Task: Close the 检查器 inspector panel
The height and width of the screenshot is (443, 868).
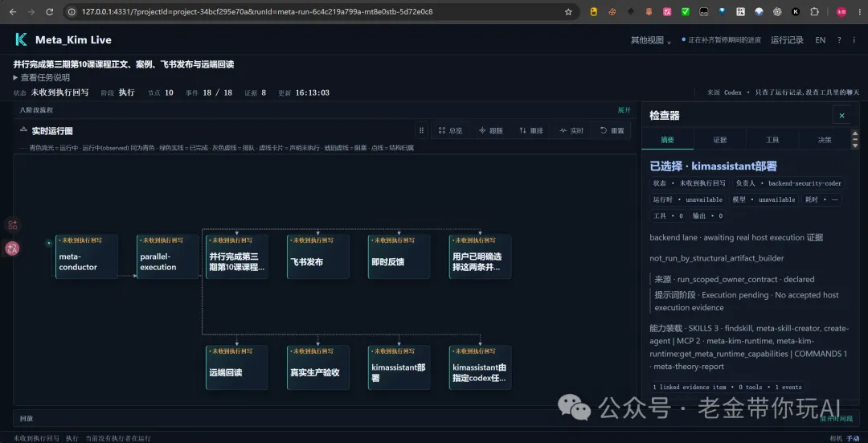Action: pyautogui.click(x=841, y=115)
